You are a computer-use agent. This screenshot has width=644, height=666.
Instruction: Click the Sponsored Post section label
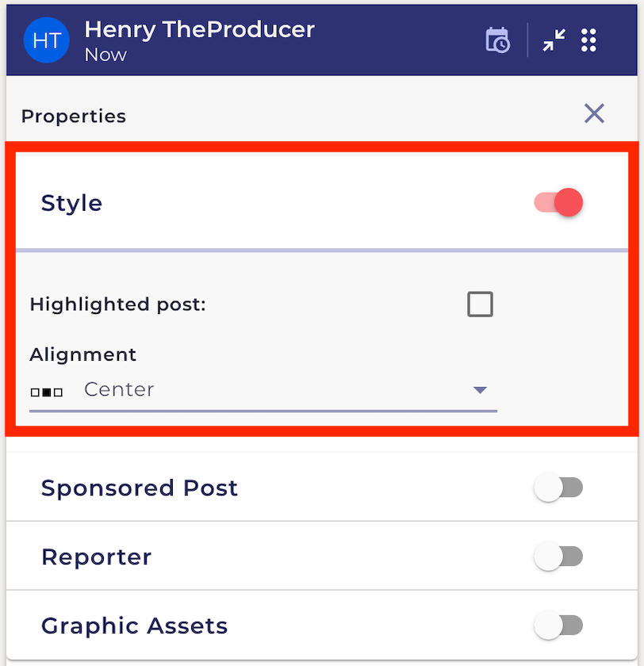pyautogui.click(x=140, y=488)
